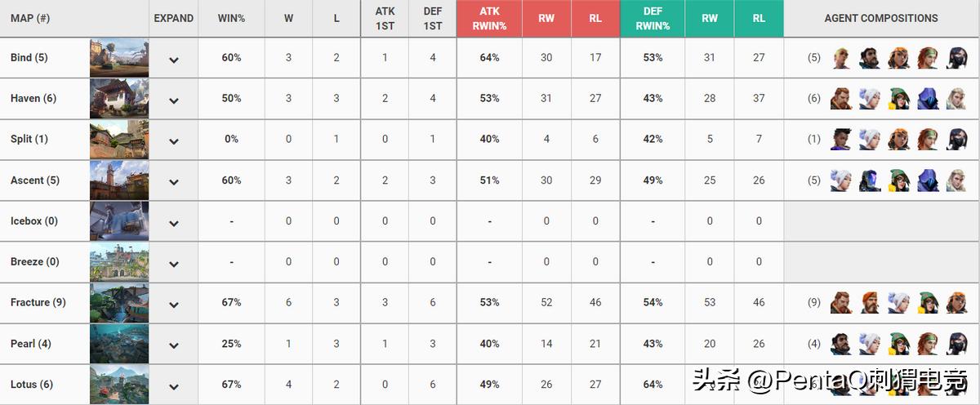Click Gekko agent icon in Bind row
This screenshot has height=405, width=980.
pyautogui.click(x=841, y=58)
